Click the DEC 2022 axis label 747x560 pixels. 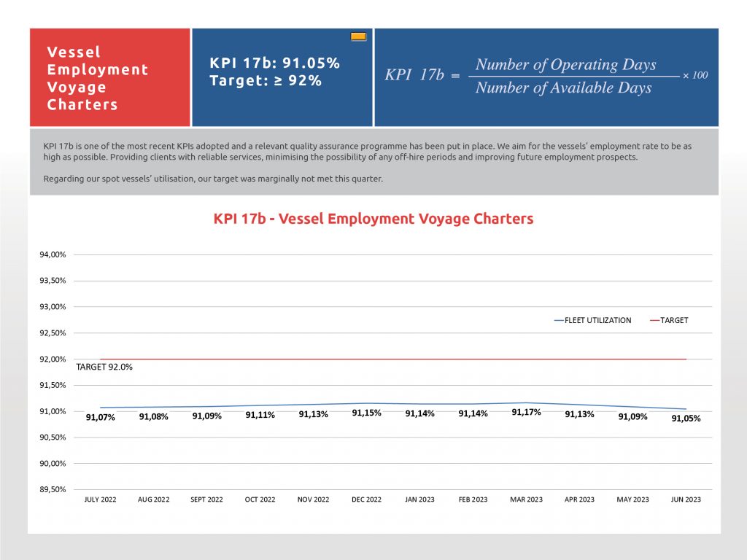click(x=366, y=499)
